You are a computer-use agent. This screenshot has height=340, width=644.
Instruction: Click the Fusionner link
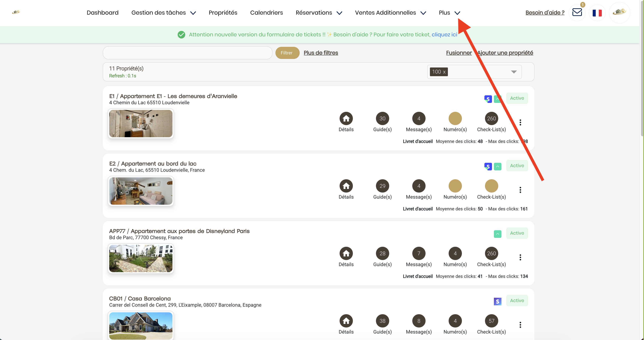click(x=459, y=53)
